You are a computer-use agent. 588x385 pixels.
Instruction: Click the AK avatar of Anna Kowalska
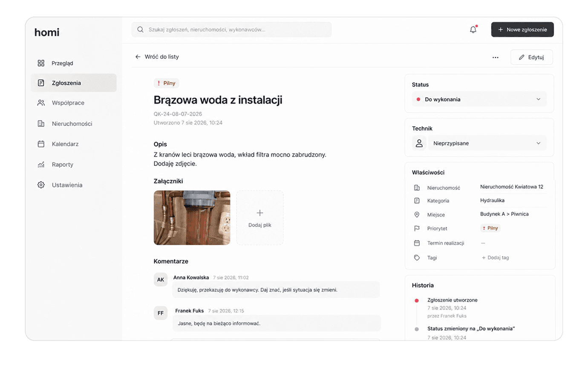(161, 280)
